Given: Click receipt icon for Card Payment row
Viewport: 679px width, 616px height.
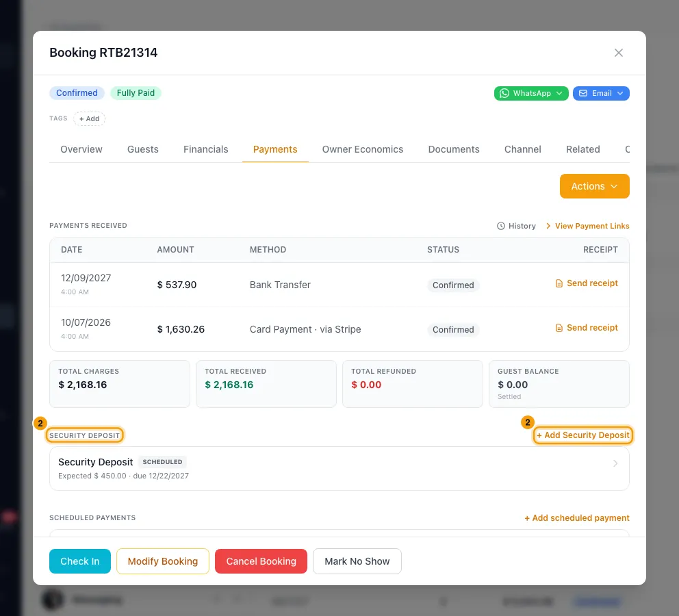Looking at the screenshot, I should point(559,328).
